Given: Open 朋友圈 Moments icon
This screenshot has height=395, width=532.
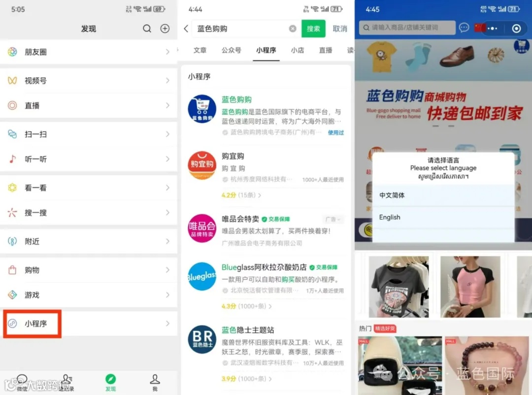Looking at the screenshot, I should click(12, 52).
